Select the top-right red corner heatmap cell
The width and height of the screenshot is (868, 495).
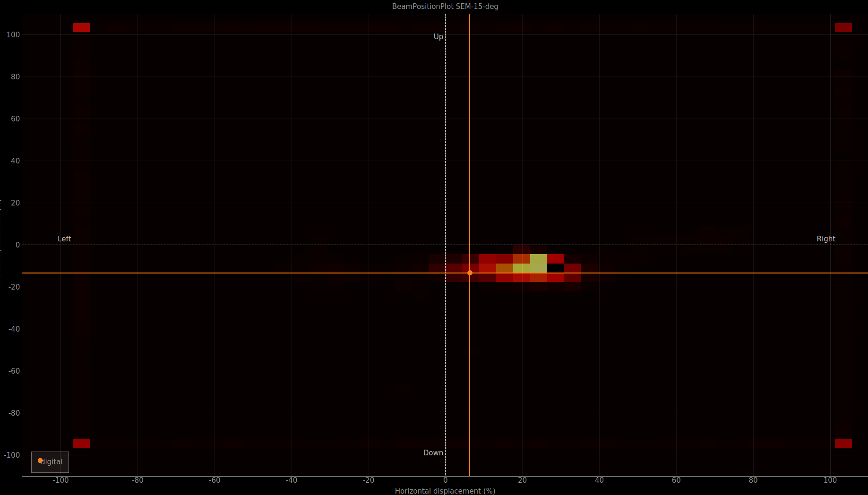click(x=843, y=27)
